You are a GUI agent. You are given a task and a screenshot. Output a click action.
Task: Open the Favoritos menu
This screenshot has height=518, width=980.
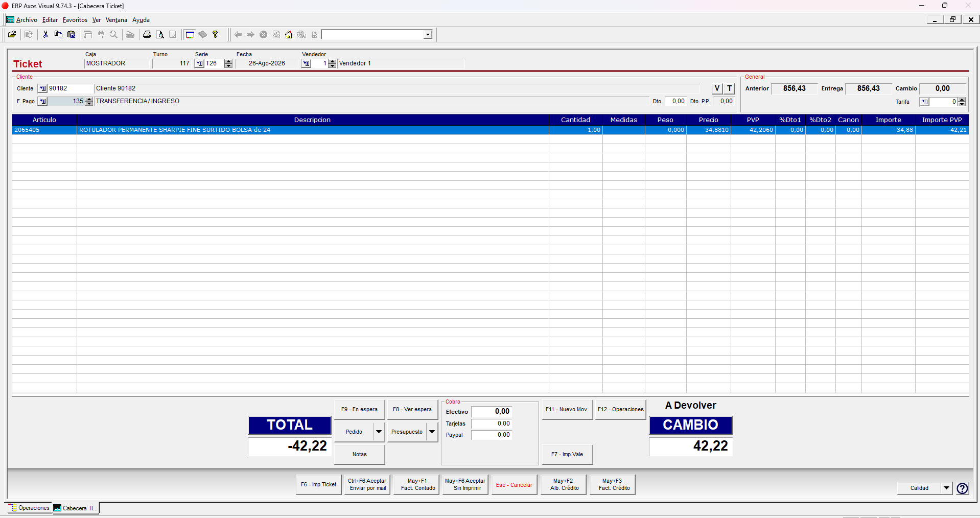(x=75, y=20)
